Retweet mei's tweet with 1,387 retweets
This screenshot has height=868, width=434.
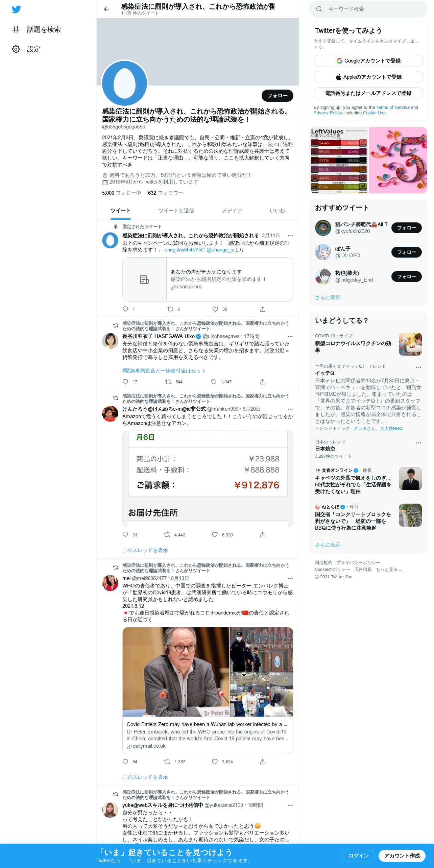167,762
